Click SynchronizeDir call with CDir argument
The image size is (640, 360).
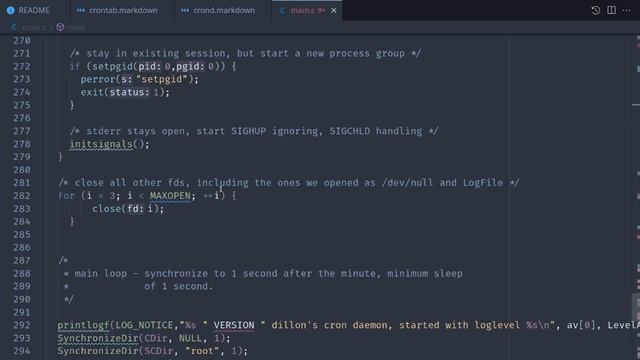click(x=98, y=338)
